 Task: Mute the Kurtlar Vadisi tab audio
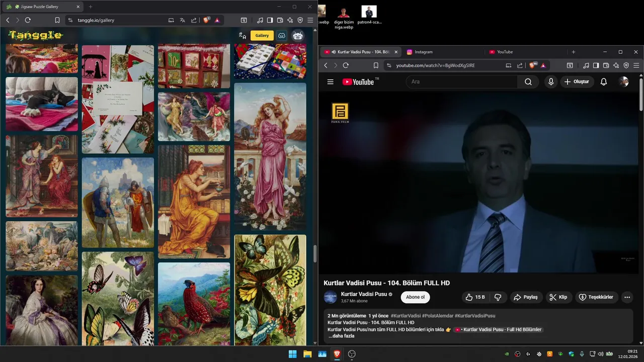coord(334,52)
